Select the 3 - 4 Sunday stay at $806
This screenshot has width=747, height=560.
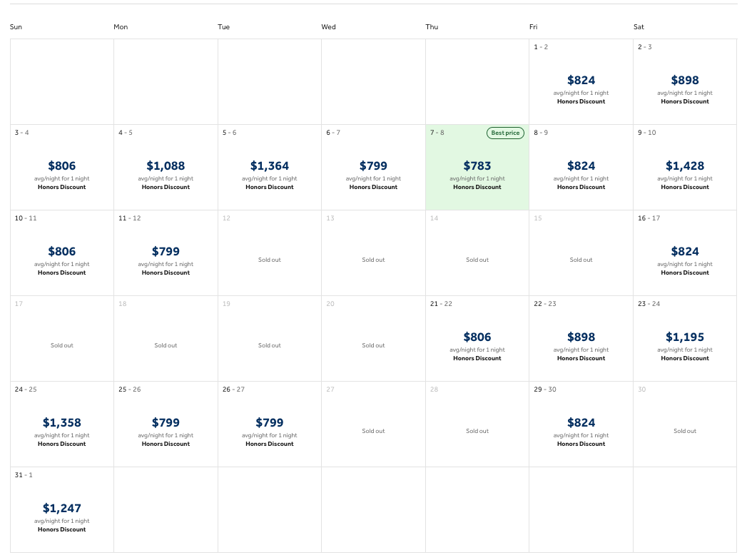pyautogui.click(x=62, y=167)
